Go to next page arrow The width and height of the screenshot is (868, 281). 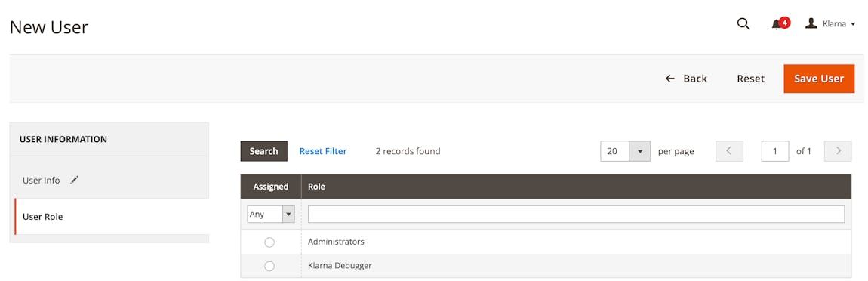[838, 151]
